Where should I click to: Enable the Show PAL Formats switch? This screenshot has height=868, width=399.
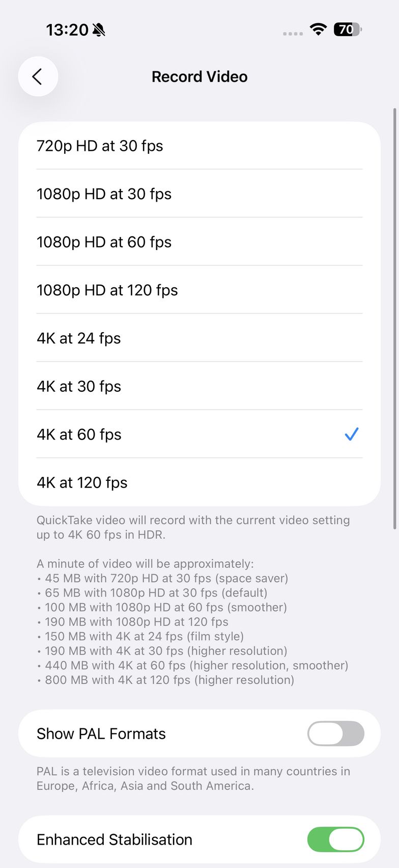(x=335, y=734)
